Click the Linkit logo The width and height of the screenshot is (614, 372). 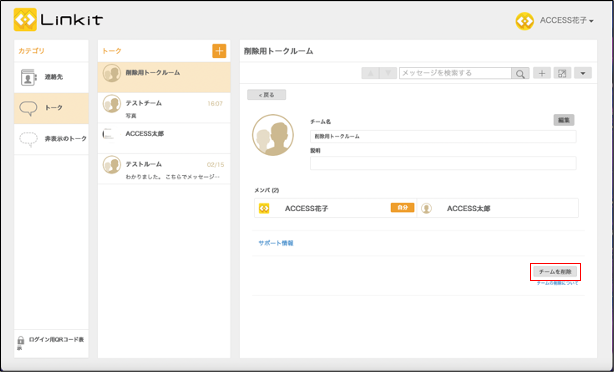58,20
